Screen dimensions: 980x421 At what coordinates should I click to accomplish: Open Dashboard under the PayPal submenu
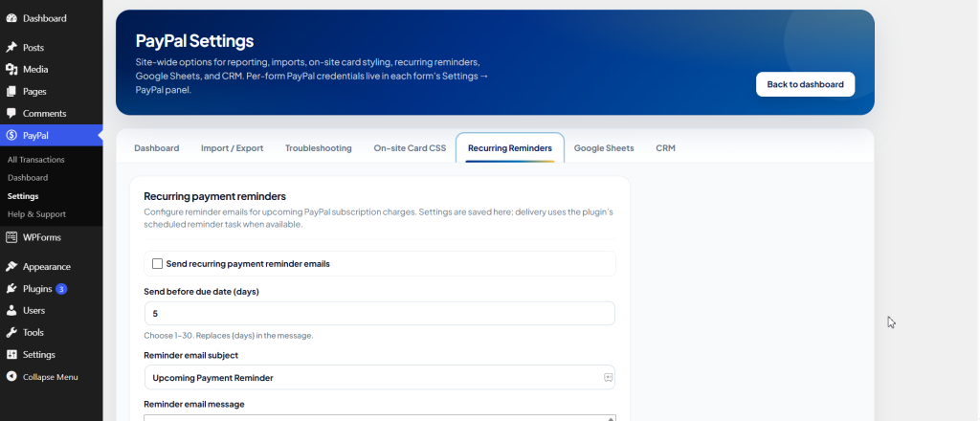(28, 178)
